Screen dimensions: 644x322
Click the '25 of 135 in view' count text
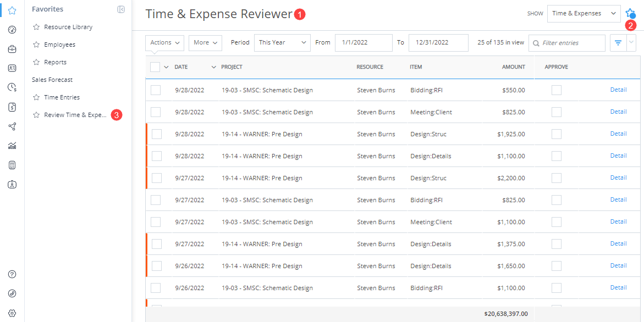[500, 42]
